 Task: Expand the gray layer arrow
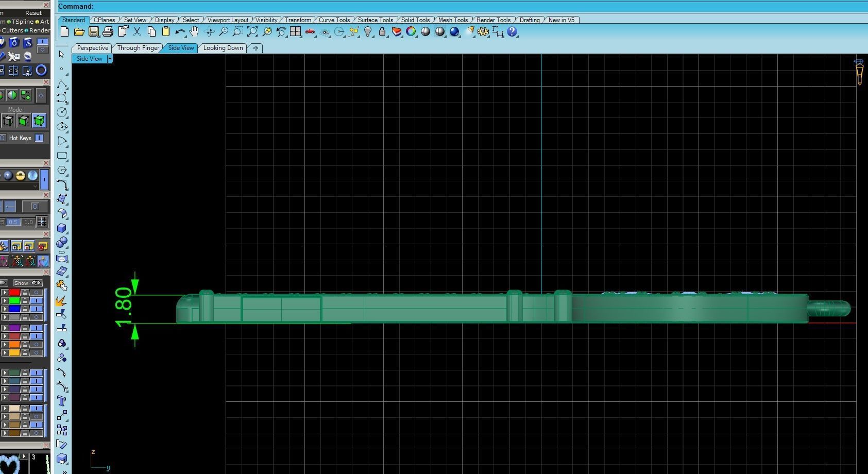5,317
